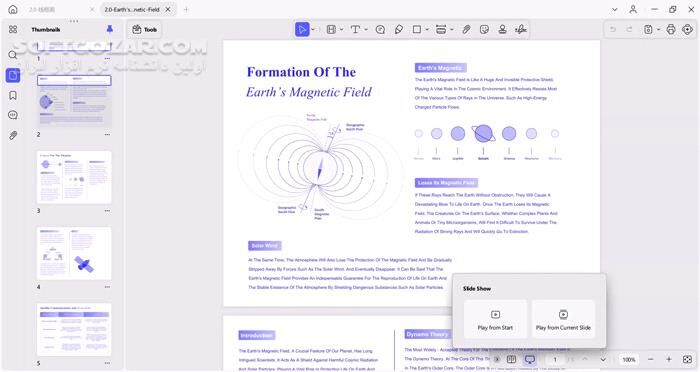Toggle the Comments panel sidebar icon
Screen dimensions: 700x372
tap(13, 115)
